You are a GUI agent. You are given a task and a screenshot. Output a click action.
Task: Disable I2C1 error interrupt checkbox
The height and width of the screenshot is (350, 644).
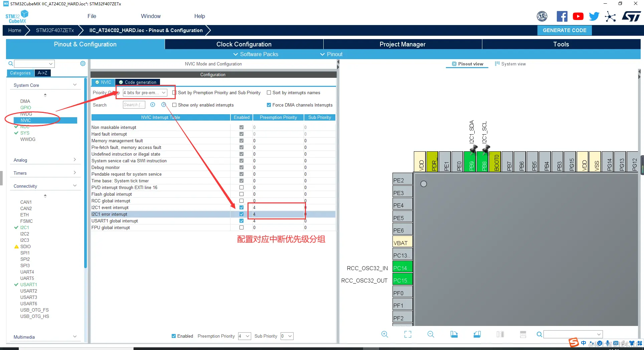coord(241,214)
